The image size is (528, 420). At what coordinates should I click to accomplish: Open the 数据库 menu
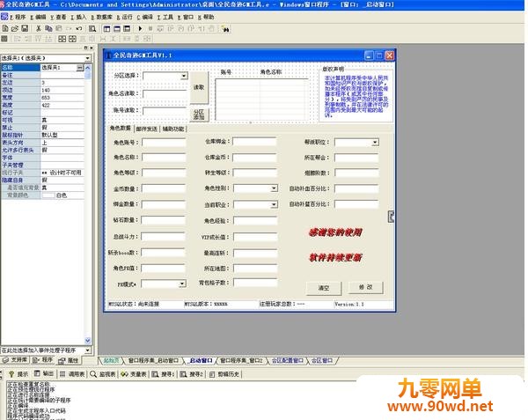tap(102, 17)
